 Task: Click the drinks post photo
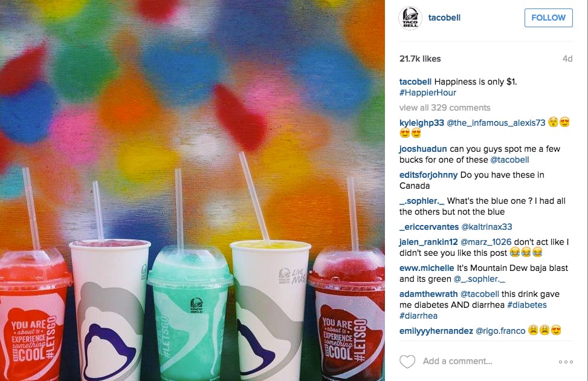tap(192, 190)
